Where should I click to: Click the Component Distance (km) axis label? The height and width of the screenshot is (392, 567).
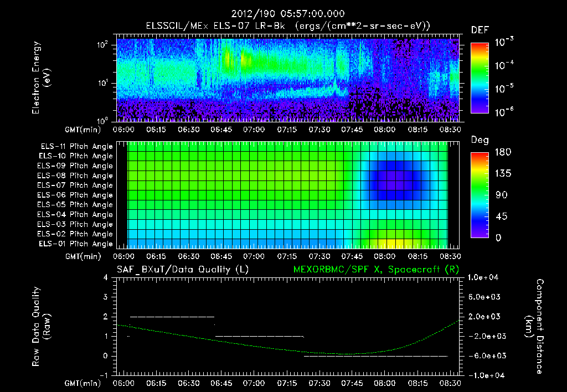534,327
